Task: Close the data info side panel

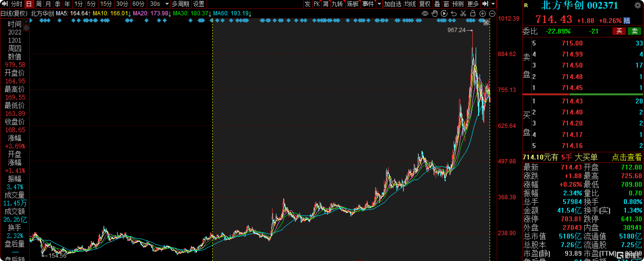Action: click(x=26, y=22)
